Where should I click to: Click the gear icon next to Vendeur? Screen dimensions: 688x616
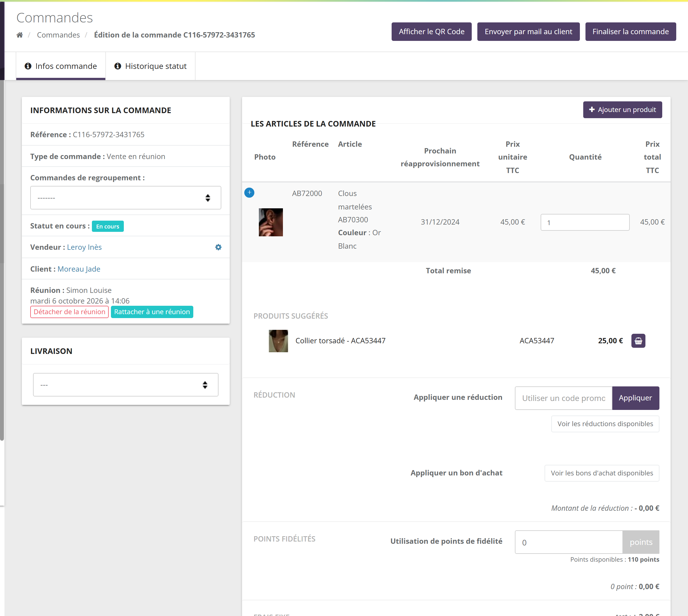[x=219, y=247]
